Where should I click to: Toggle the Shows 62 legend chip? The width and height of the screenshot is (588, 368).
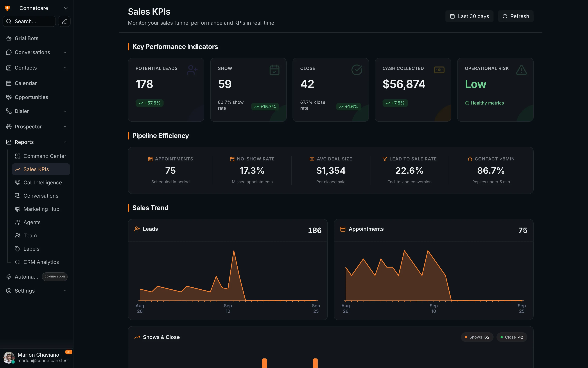[x=477, y=337]
